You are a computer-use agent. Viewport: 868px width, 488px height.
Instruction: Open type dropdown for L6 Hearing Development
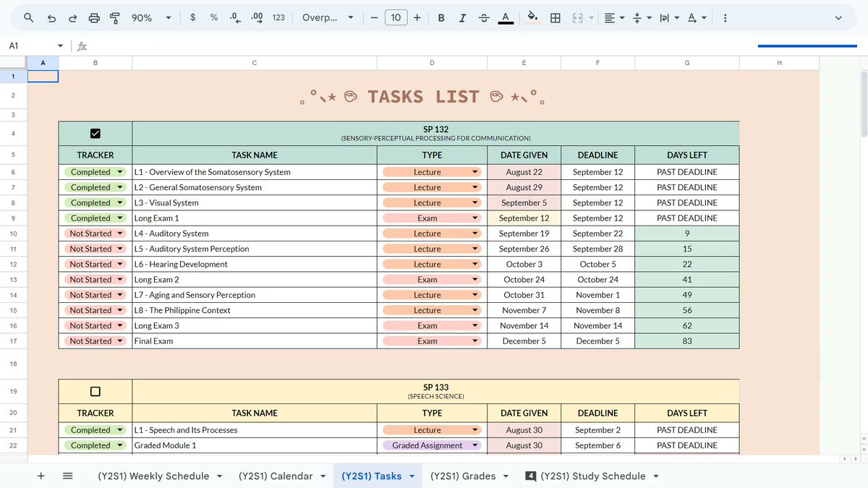475,265
